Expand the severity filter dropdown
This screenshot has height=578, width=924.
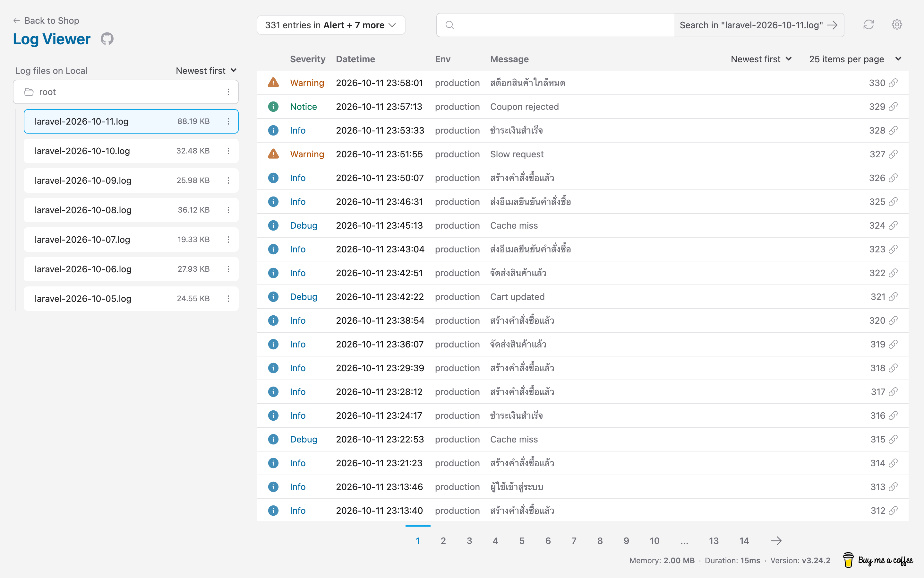point(331,25)
